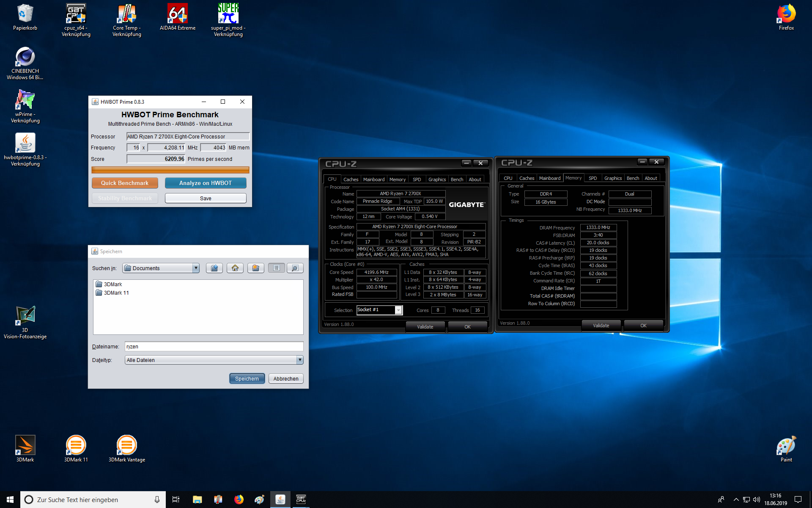The height and width of the screenshot is (508, 812).
Task: Open CINEBENCH Windows 64 Bit icon
Action: pyautogui.click(x=25, y=63)
